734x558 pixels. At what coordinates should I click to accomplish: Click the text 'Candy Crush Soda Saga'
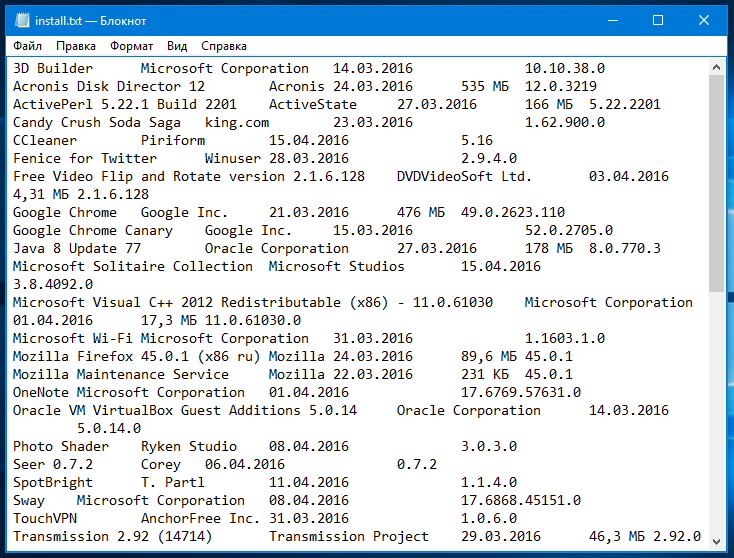[x=96, y=123]
